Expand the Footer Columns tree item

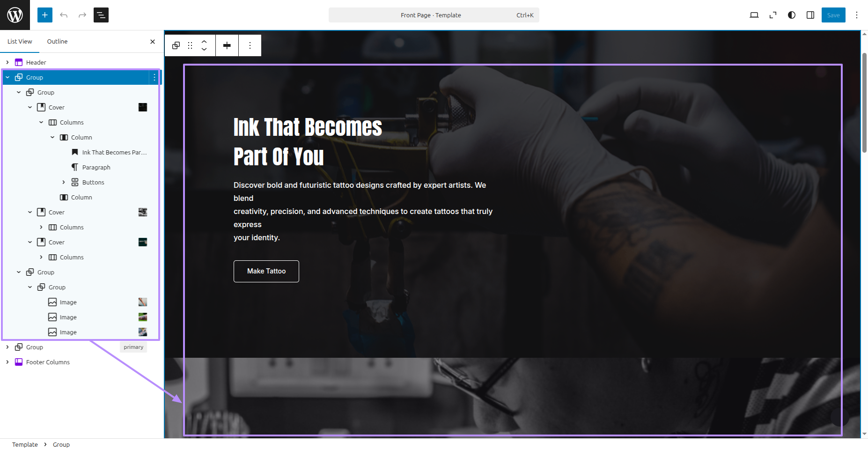[7, 362]
